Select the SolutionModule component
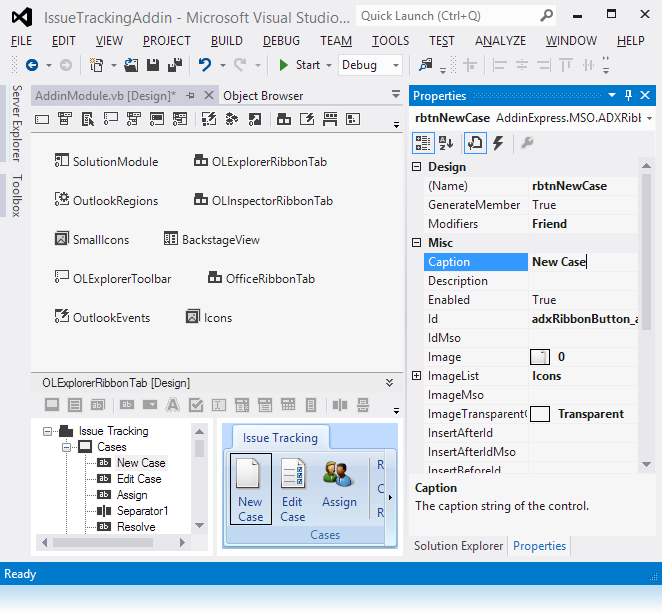662x615 pixels. [106, 162]
